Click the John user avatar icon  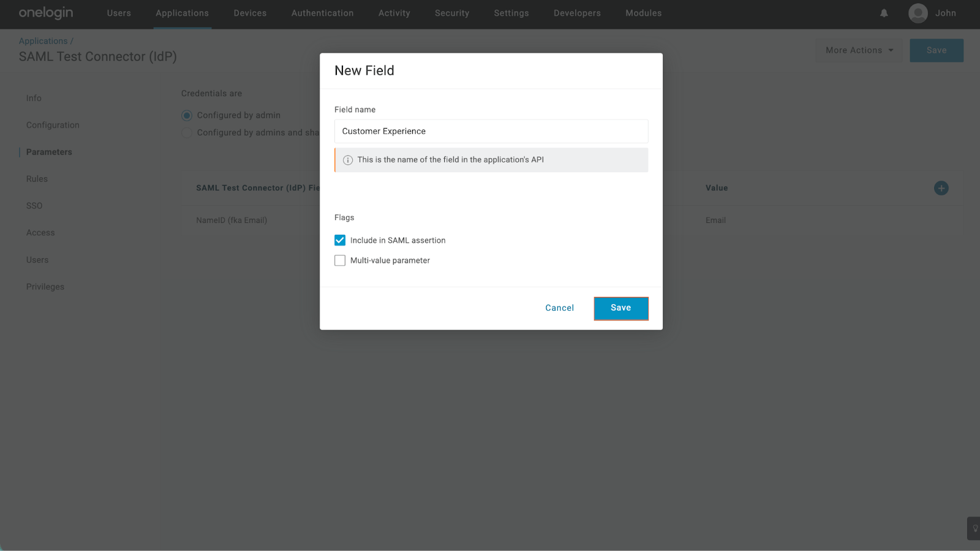[x=918, y=13]
